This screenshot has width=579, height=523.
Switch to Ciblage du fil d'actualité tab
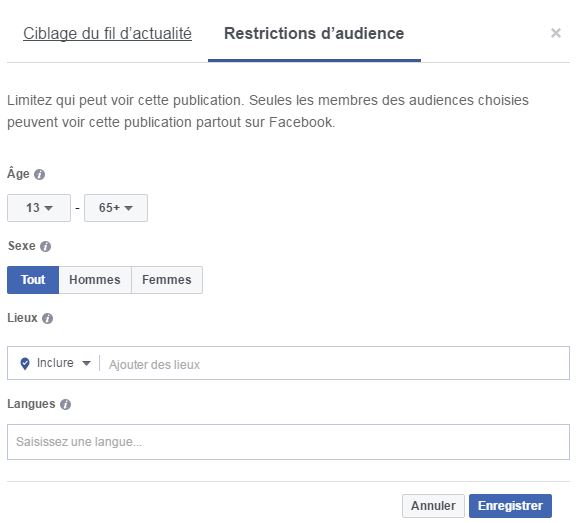(107, 34)
